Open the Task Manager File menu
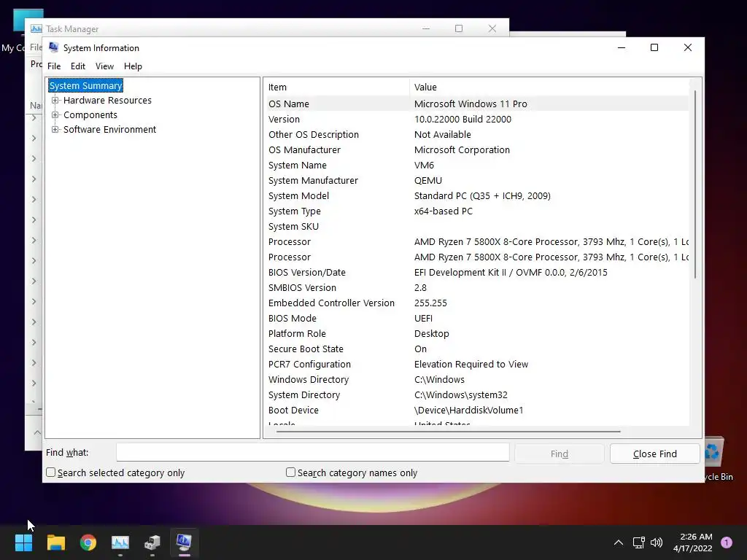 [x=36, y=47]
